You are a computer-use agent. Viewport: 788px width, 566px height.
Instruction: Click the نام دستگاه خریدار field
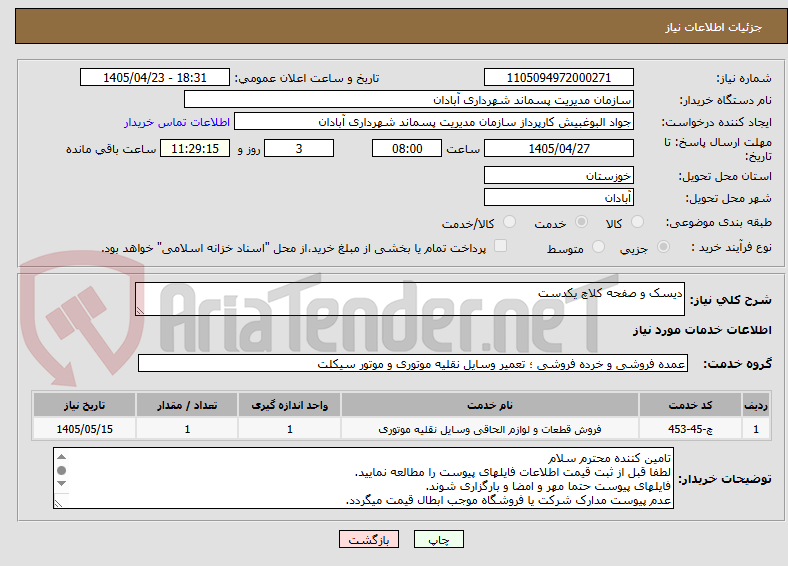[x=409, y=100]
